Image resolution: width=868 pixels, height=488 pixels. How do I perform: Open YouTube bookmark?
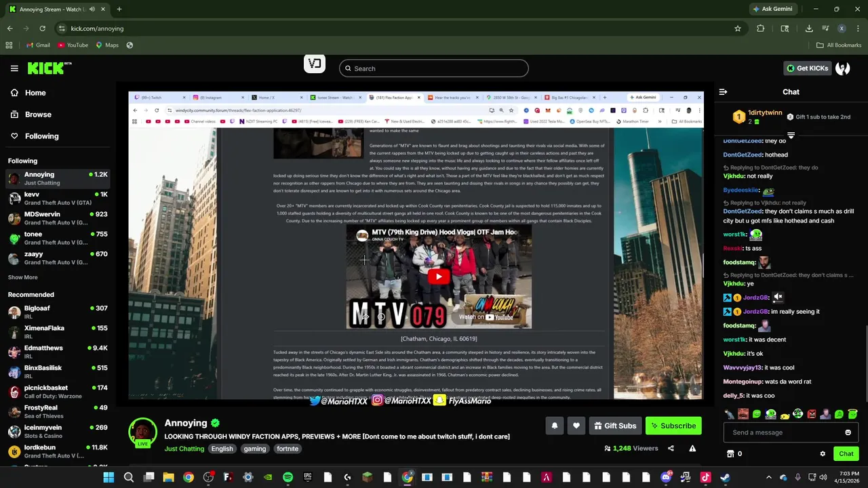[73, 45]
